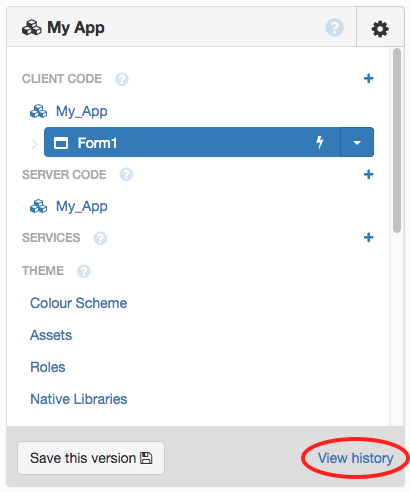Open the Colour Scheme link

[79, 303]
